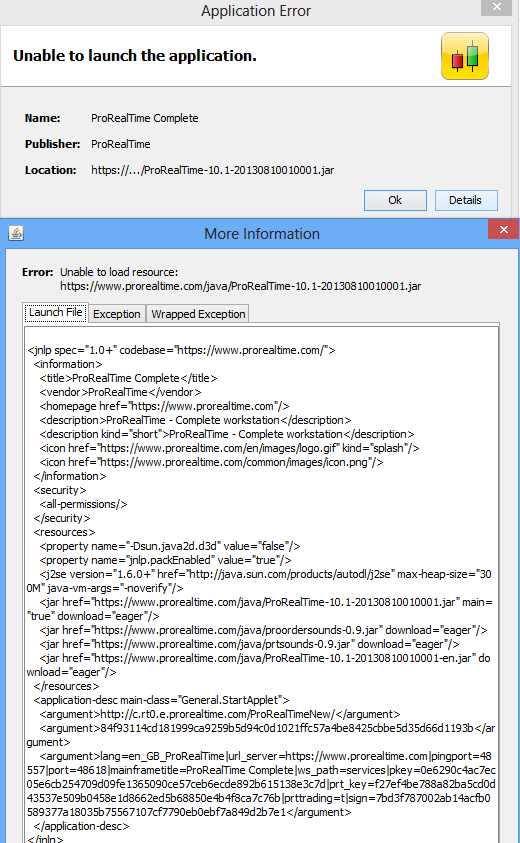This screenshot has width=520, height=843.
Task: Click the <all-permissions/> line
Action: tap(83, 504)
